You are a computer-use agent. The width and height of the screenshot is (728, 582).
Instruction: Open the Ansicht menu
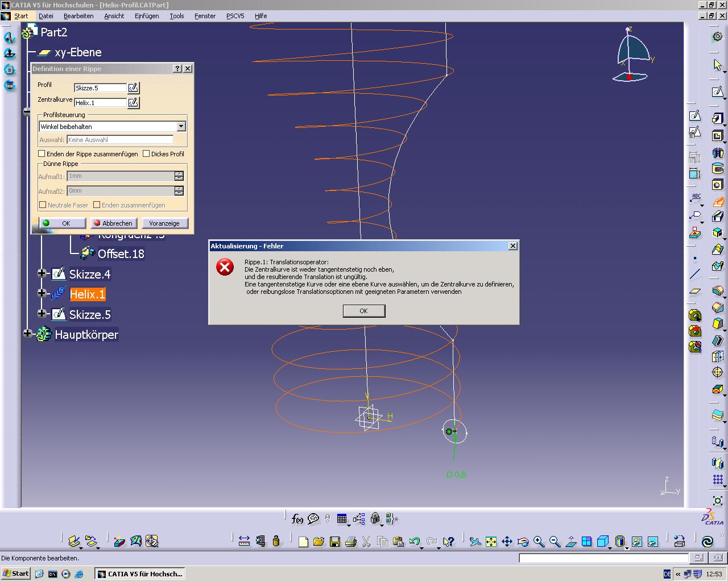coord(114,16)
